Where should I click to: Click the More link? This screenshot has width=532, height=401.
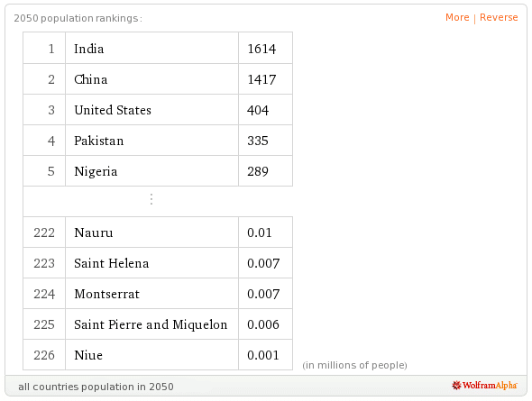coord(457,17)
